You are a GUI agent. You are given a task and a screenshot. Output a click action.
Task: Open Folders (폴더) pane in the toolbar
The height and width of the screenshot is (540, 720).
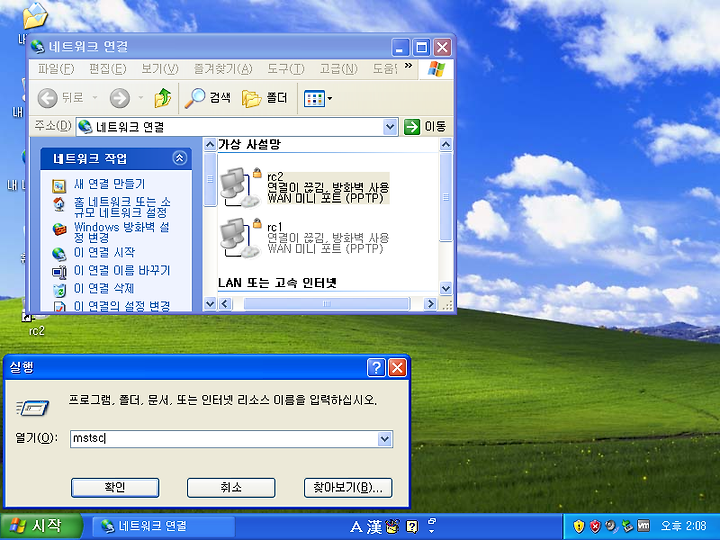(x=264, y=98)
